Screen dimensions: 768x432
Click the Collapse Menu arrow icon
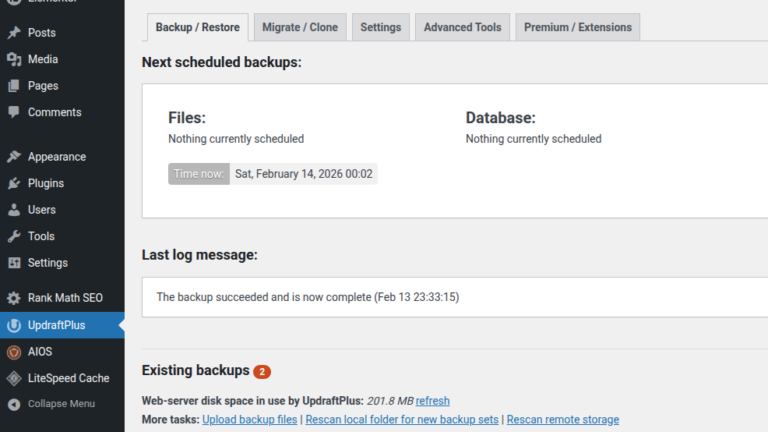point(14,404)
